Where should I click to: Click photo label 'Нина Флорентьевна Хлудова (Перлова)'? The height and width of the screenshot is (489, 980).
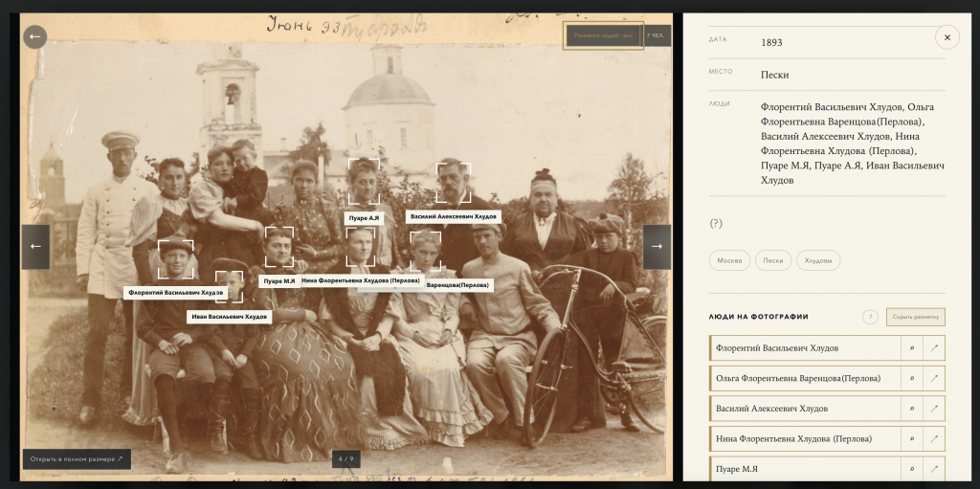(x=361, y=280)
